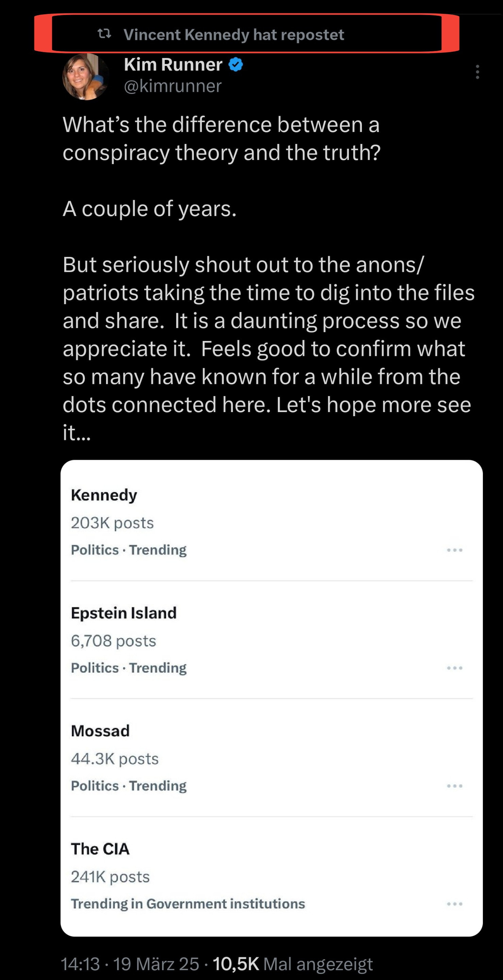Click the 203K posts count under Kennedy

click(112, 523)
